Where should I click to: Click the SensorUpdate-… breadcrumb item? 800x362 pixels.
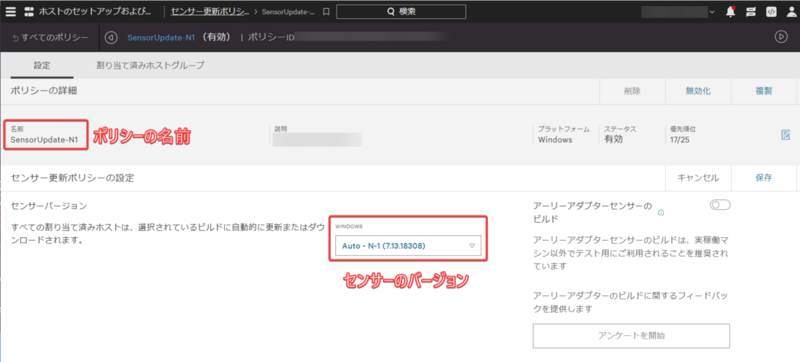(x=288, y=12)
